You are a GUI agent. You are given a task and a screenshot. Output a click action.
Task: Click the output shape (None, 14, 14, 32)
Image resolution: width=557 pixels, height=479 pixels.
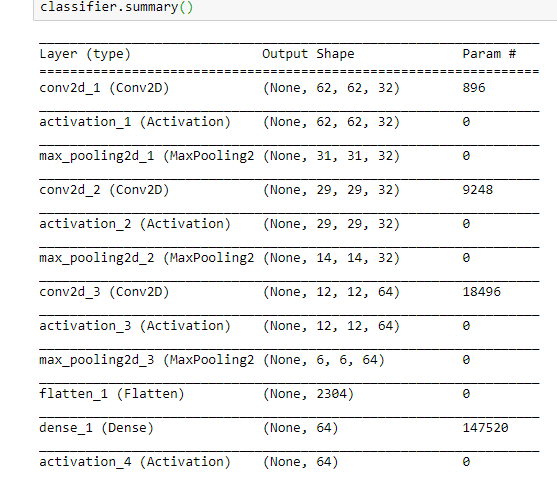(x=331, y=258)
